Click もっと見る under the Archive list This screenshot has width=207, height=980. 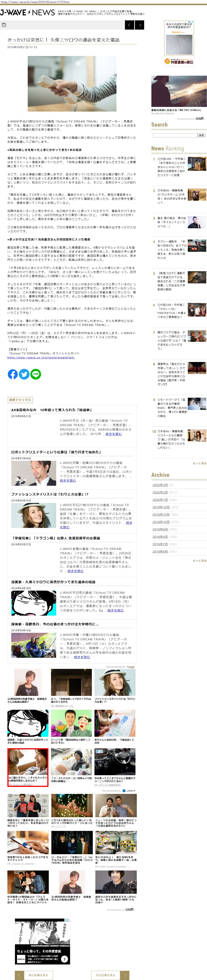[x=199, y=560]
